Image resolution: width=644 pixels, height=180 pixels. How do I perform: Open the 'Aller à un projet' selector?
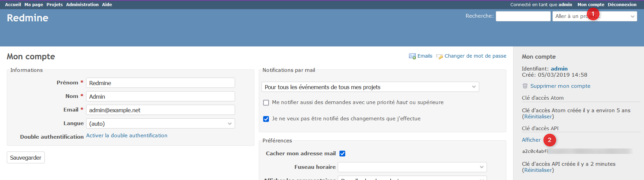594,16
